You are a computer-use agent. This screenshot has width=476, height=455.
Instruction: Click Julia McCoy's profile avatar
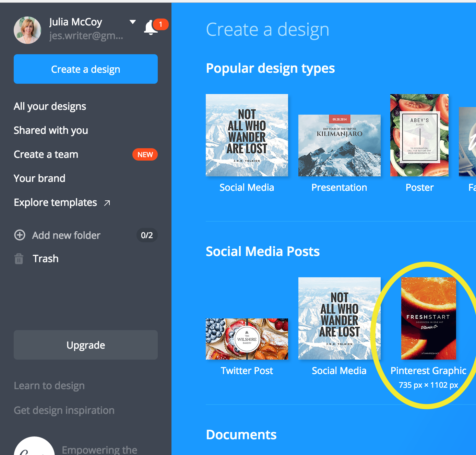[27, 30]
